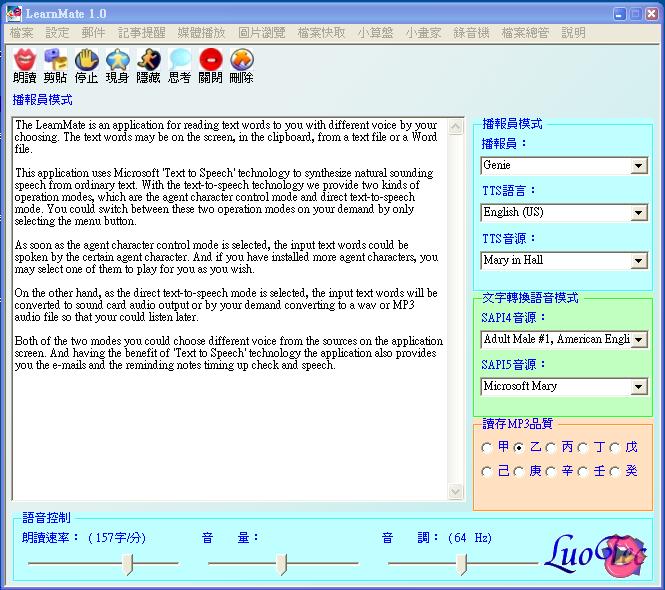Click the 剪貼 clipboard icon
The width and height of the screenshot is (665, 590).
pos(56,59)
